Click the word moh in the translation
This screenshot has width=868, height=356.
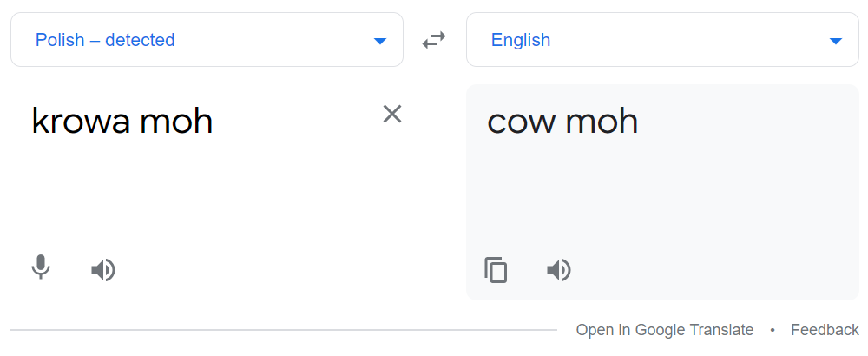tap(602, 122)
